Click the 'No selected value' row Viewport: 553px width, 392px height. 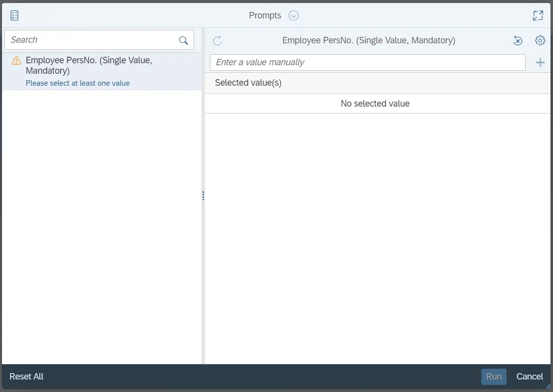click(x=375, y=104)
